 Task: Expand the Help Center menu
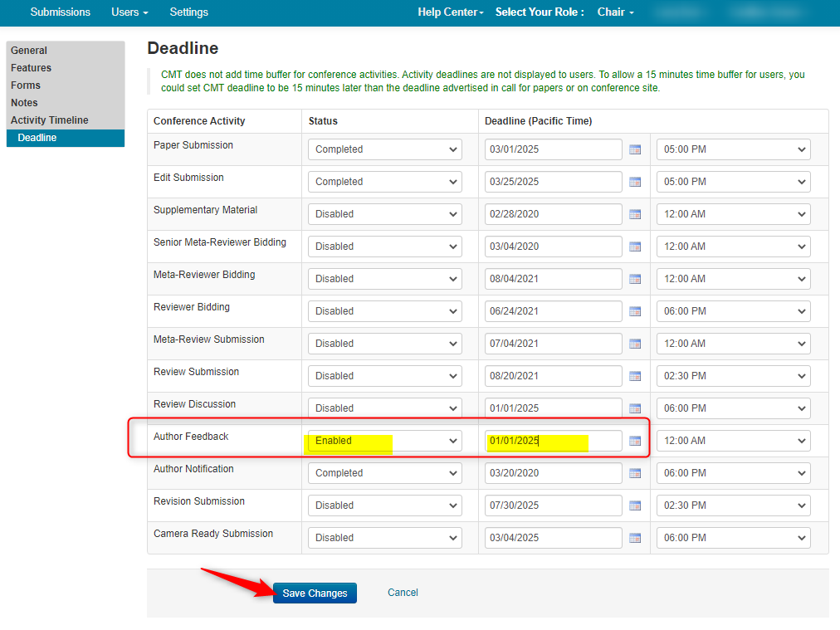451,12
